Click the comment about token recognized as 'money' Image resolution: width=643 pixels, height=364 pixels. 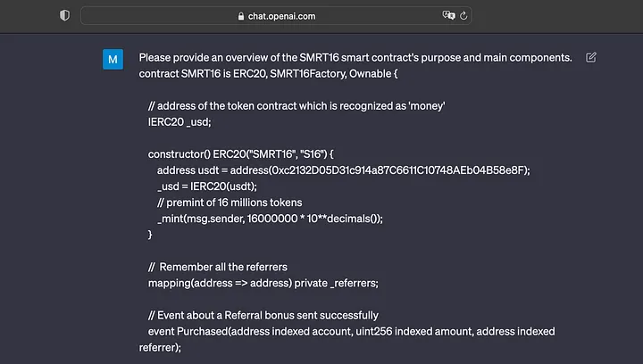click(296, 106)
